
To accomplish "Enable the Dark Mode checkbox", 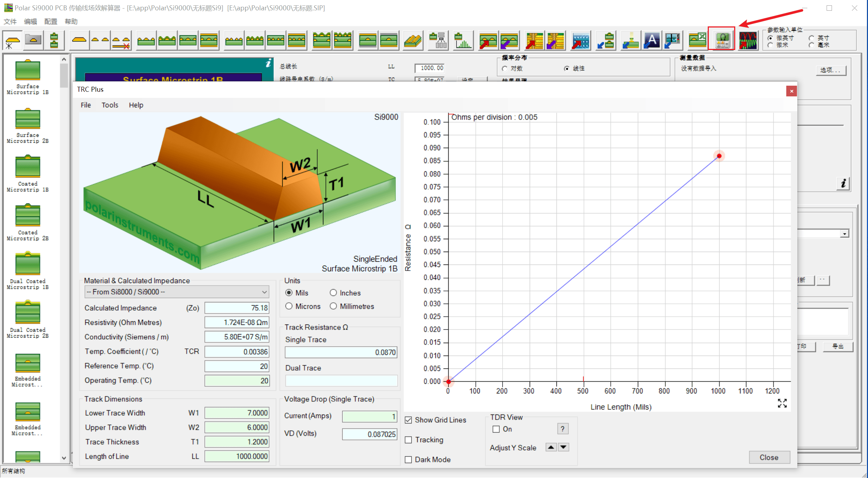I will pyautogui.click(x=409, y=460).
